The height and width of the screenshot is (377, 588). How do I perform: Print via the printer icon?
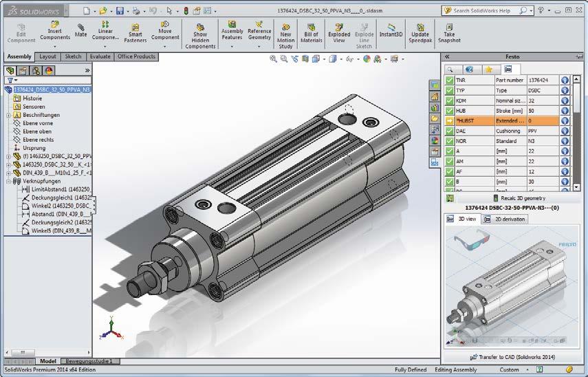[x=136, y=11]
